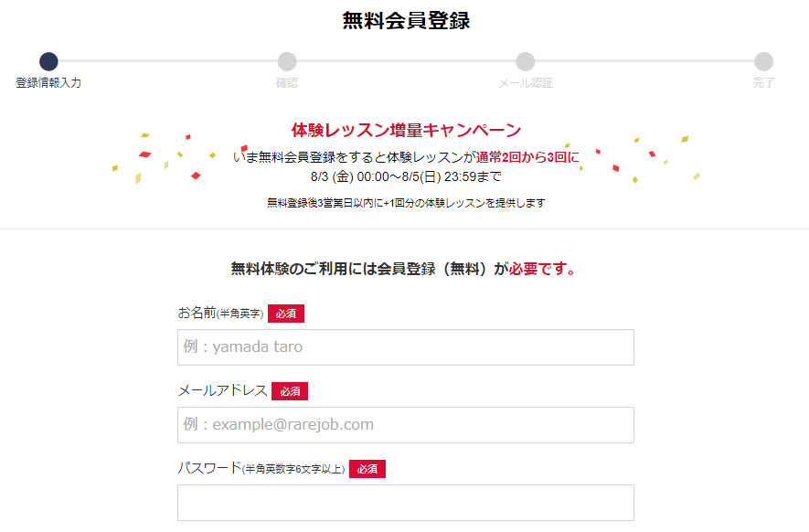The height and width of the screenshot is (532, 809).
Task: Click the メールアドレス field label
Action: pos(222,390)
